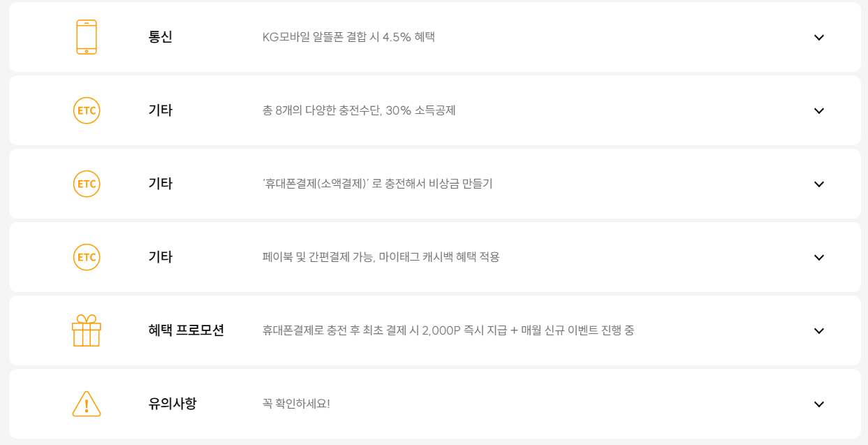Click the ETC icon next to 30% 소득공제 row
Viewport: 868px width, 445px height.
tap(86, 110)
